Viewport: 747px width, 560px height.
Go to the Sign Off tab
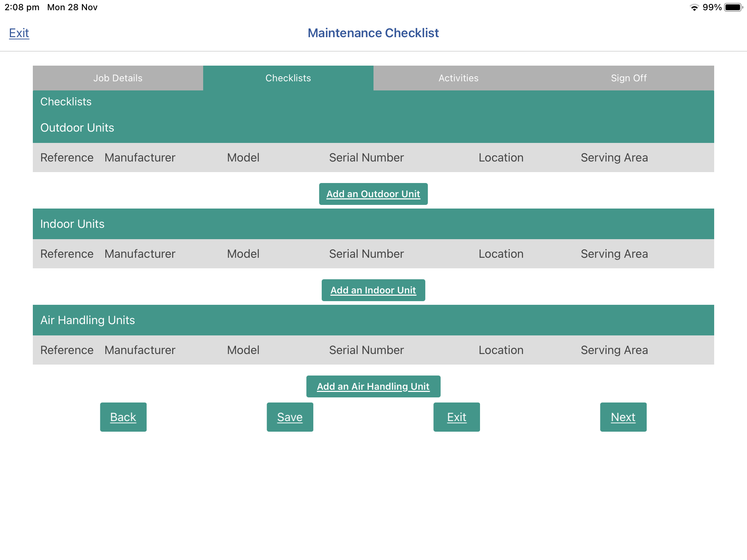tap(629, 78)
